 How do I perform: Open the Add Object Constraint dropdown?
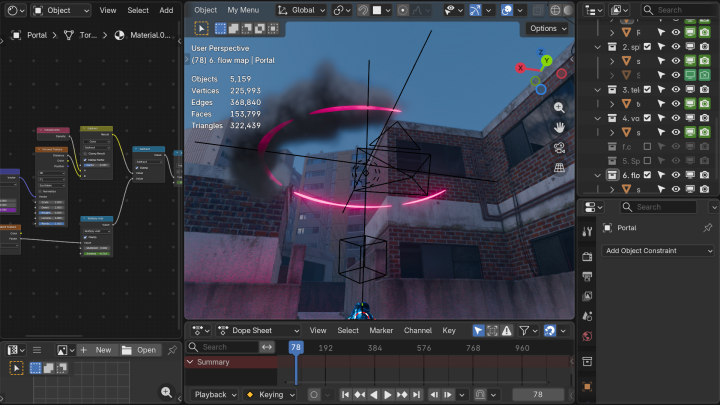pos(659,251)
